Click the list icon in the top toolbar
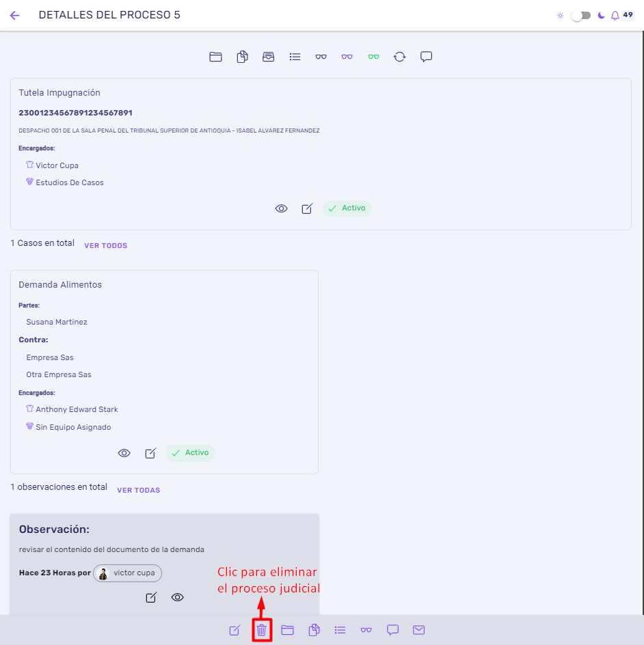 tap(295, 57)
